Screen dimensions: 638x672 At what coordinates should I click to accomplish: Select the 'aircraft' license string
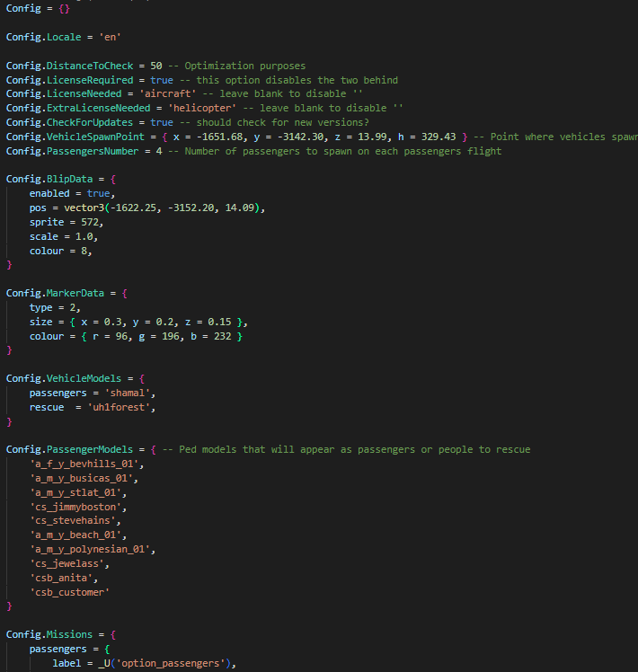(168, 93)
